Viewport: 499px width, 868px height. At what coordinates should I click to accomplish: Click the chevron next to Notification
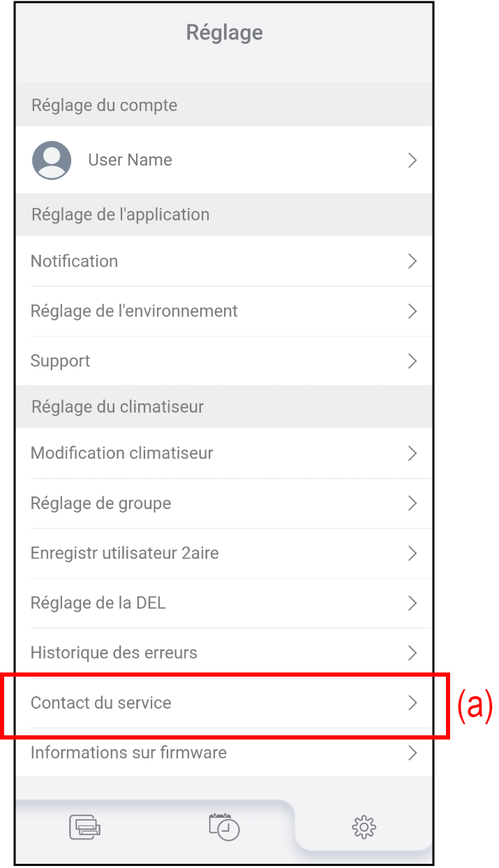click(412, 261)
